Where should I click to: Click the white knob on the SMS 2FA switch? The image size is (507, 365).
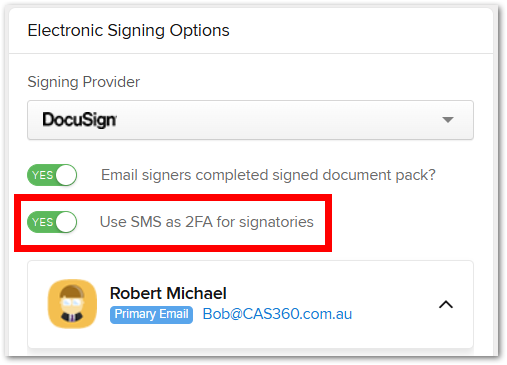[66, 222]
